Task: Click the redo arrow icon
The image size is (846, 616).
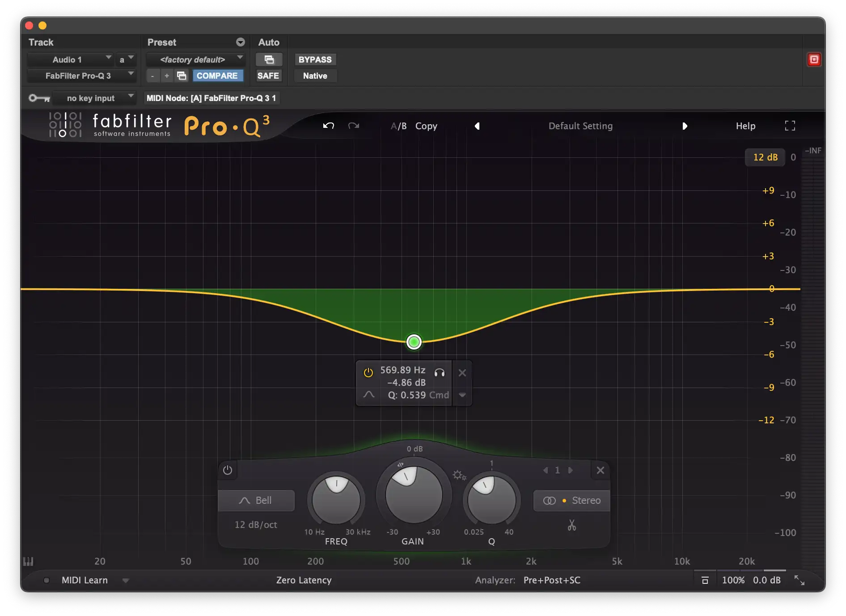Action: [x=354, y=126]
